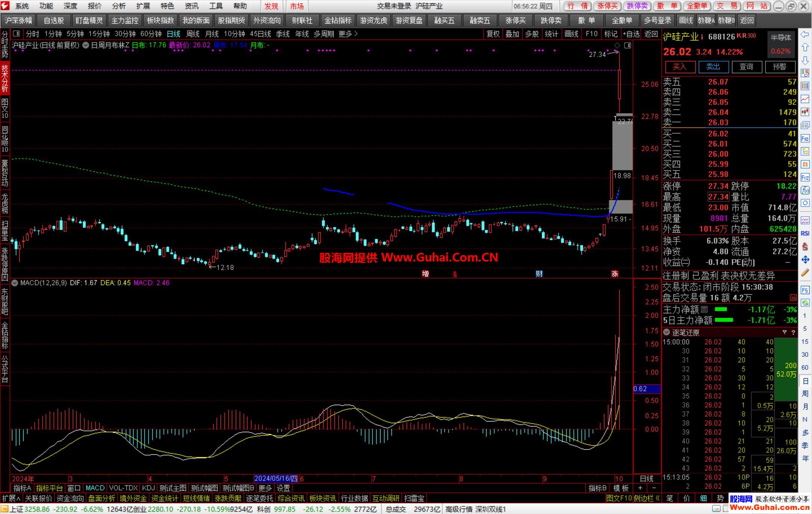Toggle panel layout icon left of 分时
Image resolution: width=812 pixels, height=514 pixels.
16,34
